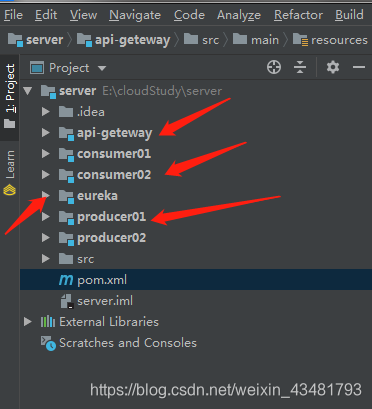The image size is (372, 409).
Task: Expand the External Libraries arrow
Action: (28, 322)
